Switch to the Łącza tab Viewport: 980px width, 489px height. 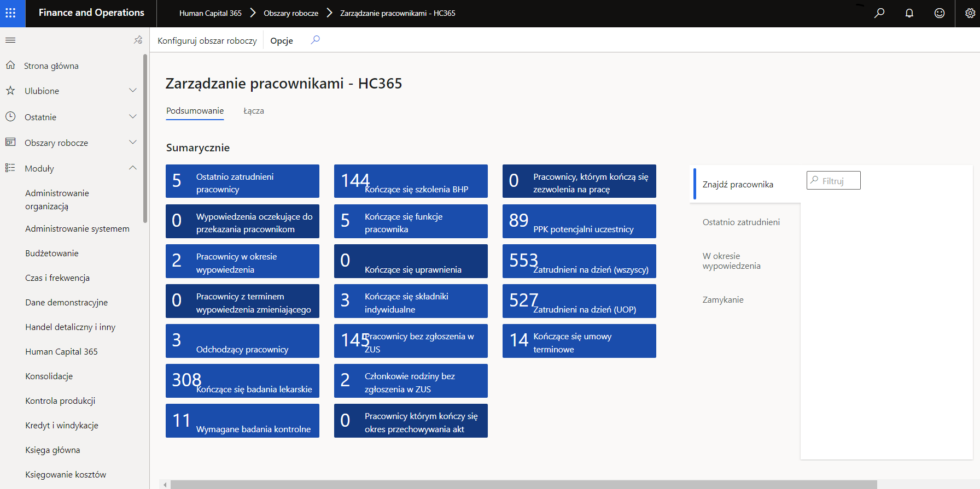click(254, 111)
